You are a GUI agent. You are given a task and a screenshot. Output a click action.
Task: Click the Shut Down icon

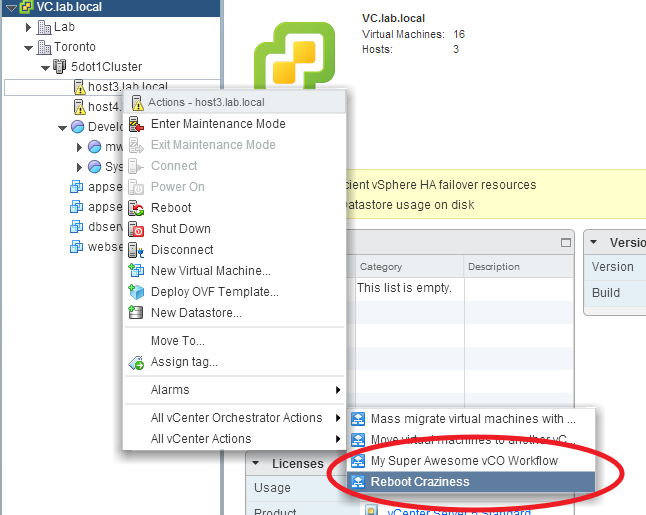pyautogui.click(x=136, y=229)
